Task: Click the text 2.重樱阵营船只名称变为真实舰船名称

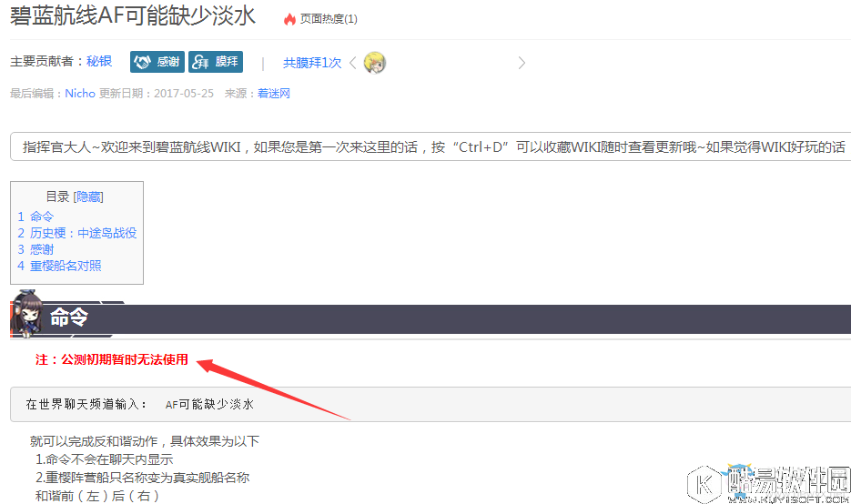Action: click(x=142, y=478)
